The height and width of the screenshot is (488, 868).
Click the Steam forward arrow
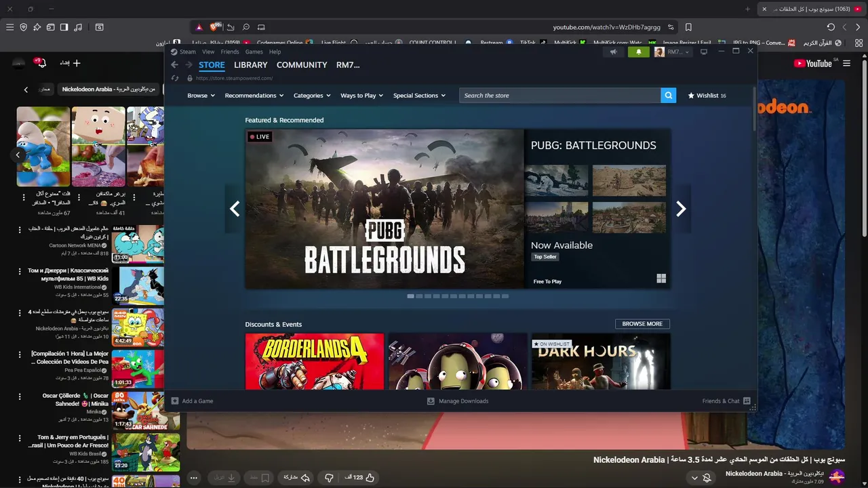pyautogui.click(x=189, y=65)
